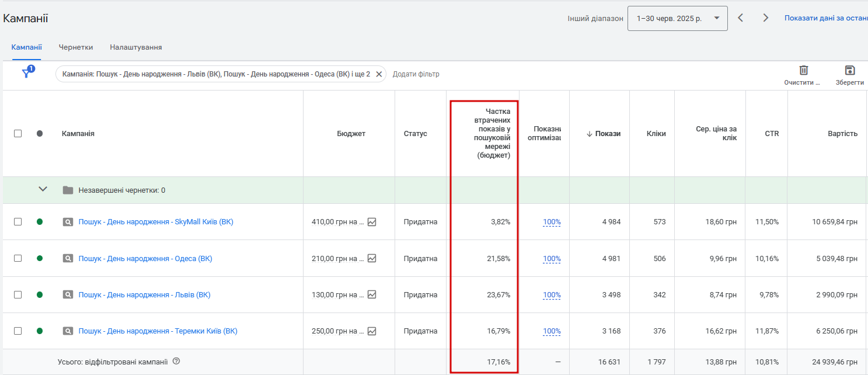
Task: Go to previous date range arrow
Action: [x=741, y=18]
